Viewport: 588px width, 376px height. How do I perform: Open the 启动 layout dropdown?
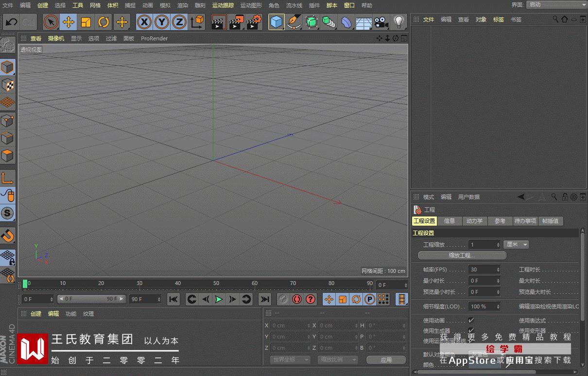click(556, 5)
